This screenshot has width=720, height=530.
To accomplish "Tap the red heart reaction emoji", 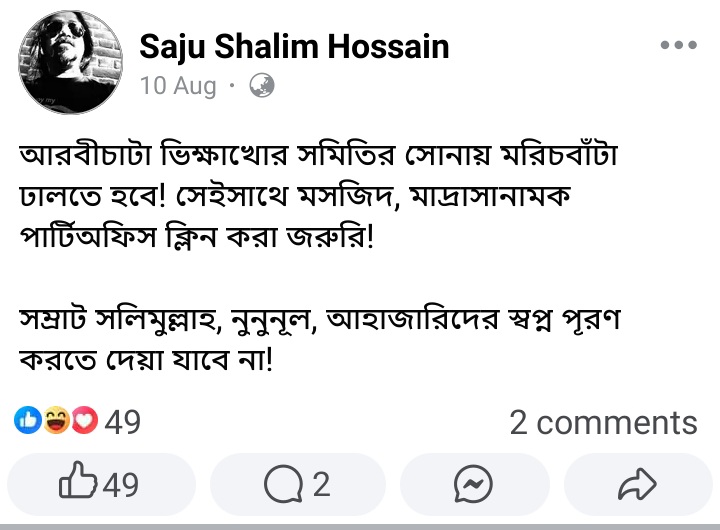I will click(x=85, y=422).
